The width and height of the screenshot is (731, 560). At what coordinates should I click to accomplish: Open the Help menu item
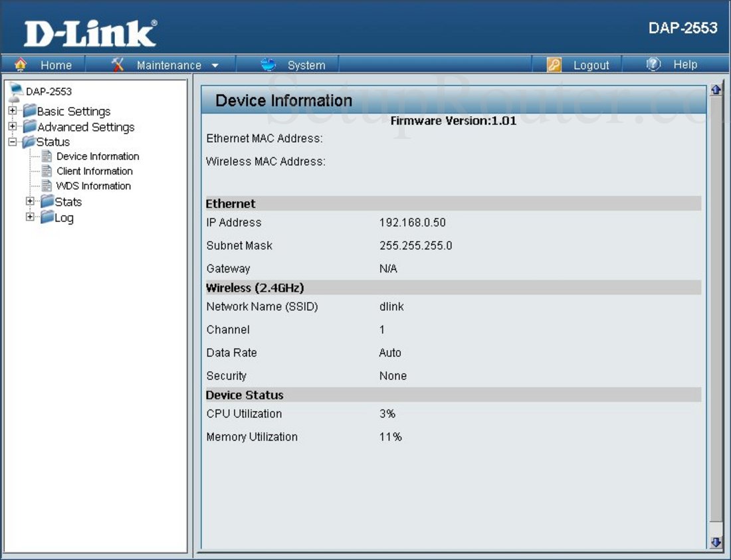pyautogui.click(x=685, y=64)
